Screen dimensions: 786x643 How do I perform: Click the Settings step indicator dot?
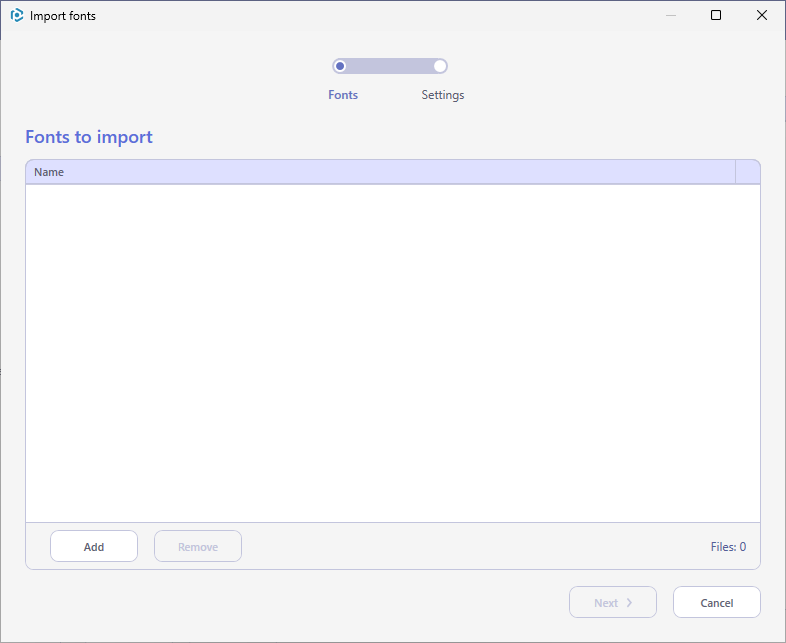440,66
